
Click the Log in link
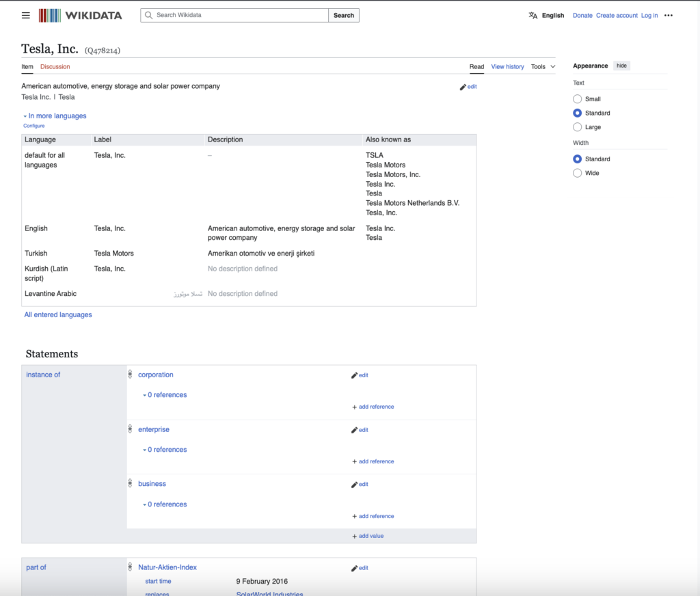[x=649, y=15]
